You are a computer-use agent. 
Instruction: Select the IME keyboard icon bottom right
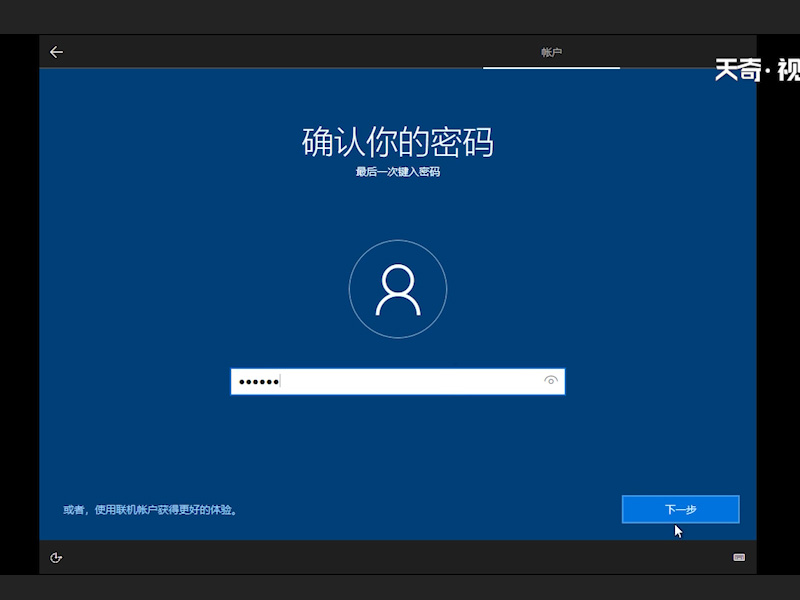737,559
